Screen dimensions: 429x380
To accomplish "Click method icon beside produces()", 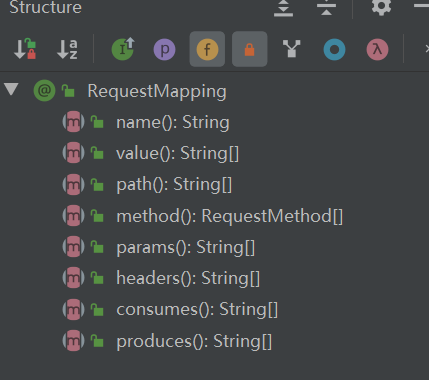I will pos(73,340).
